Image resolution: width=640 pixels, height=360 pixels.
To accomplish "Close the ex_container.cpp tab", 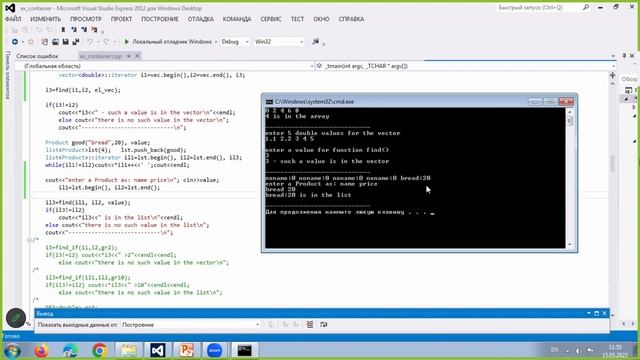I will 137,56.
